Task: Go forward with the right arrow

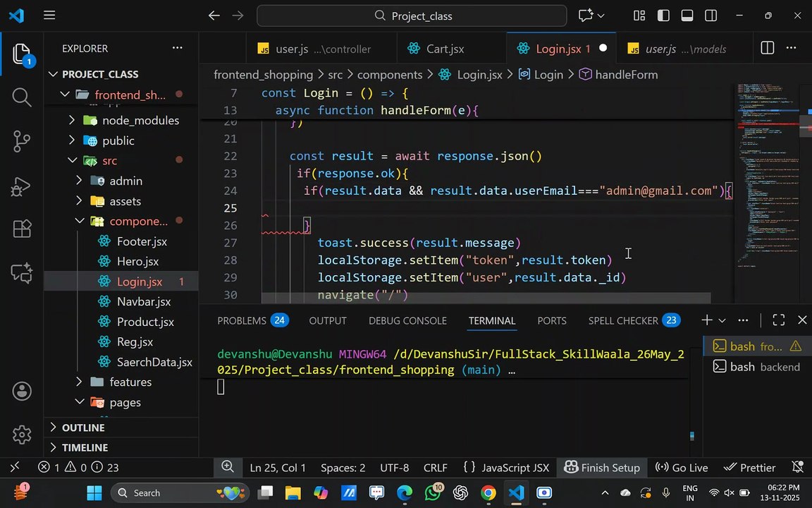Action: 238,16
